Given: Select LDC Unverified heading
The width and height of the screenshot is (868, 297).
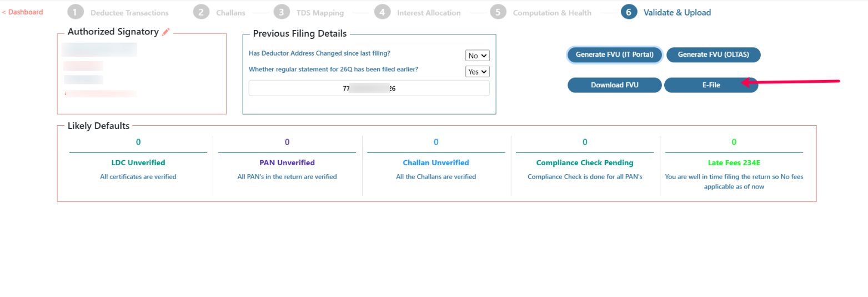Looking at the screenshot, I should [138, 163].
